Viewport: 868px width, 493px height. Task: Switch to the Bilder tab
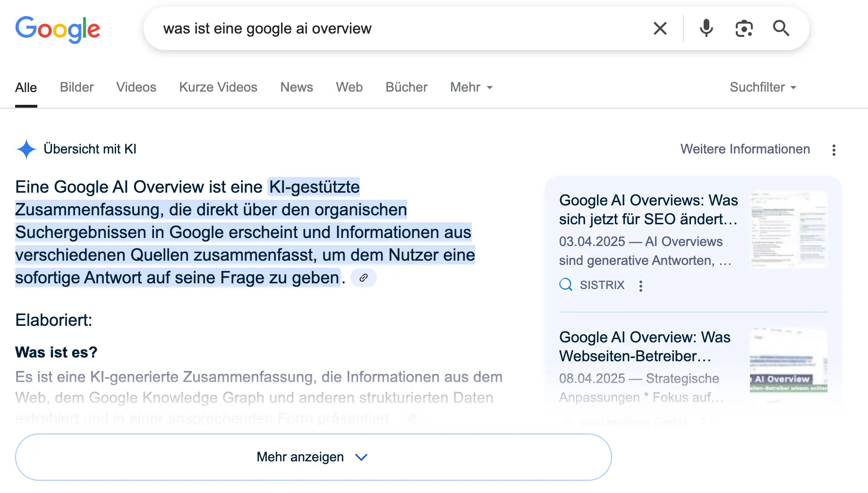(77, 87)
